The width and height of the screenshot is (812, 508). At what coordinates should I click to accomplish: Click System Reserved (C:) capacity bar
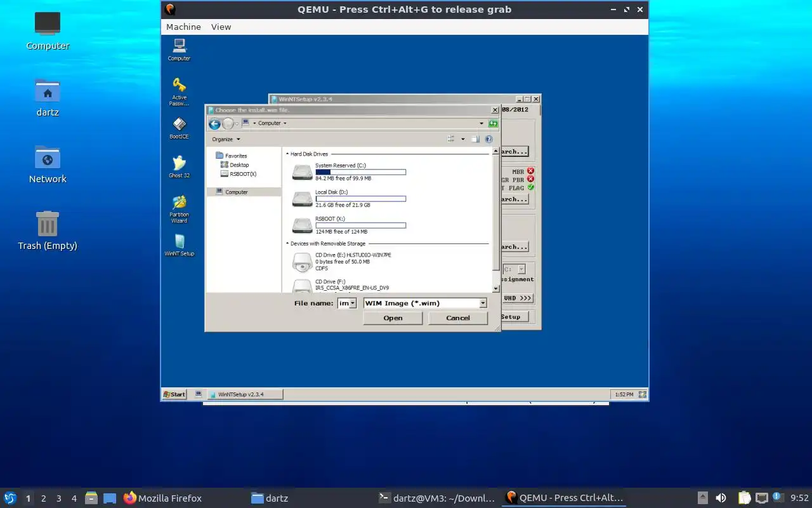tap(360, 172)
